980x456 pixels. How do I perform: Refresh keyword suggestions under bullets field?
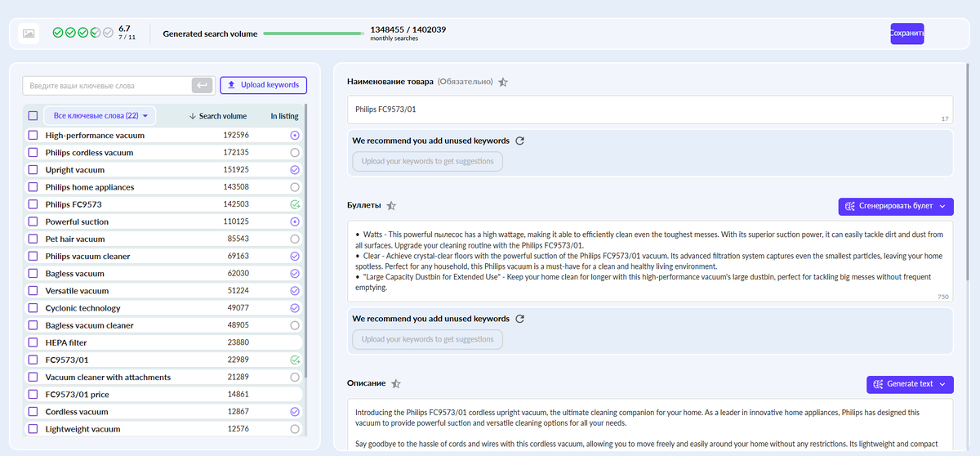[520, 319]
